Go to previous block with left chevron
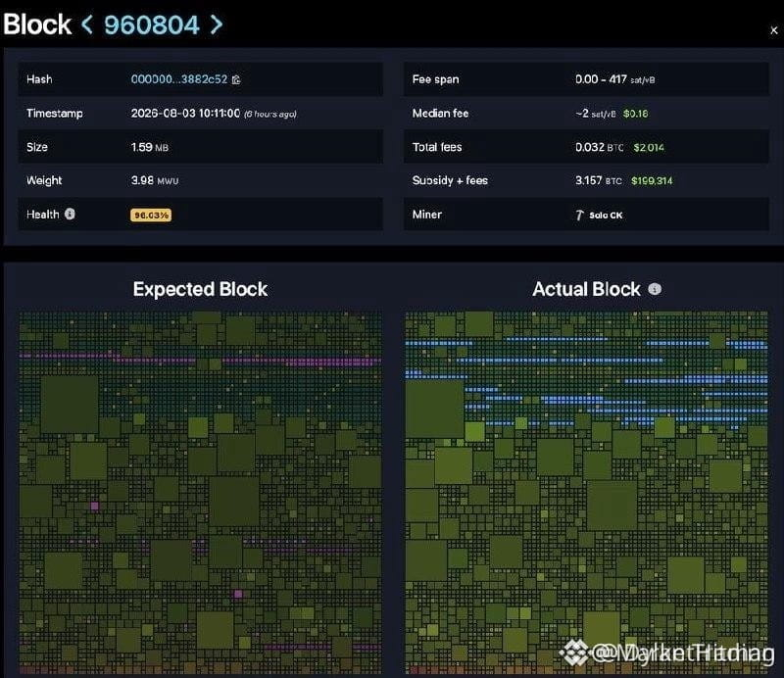This screenshot has height=678, width=784. [87, 24]
